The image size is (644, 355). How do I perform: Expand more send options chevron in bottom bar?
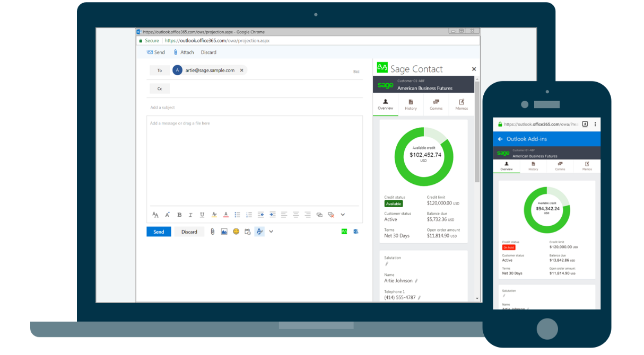point(271,232)
